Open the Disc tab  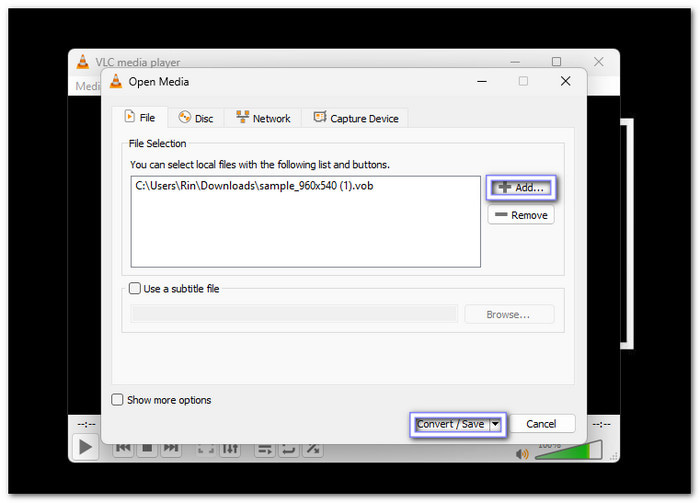coord(196,118)
